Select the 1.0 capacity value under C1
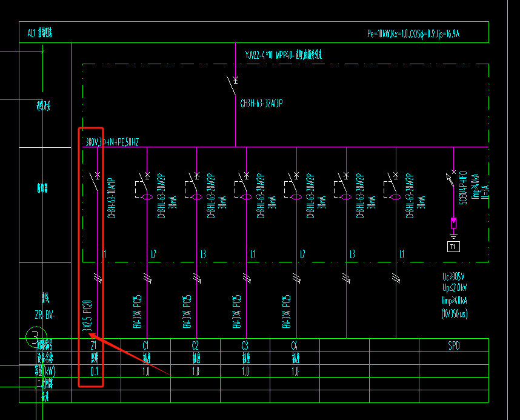Viewport: 520px width, 420px height. (146, 372)
